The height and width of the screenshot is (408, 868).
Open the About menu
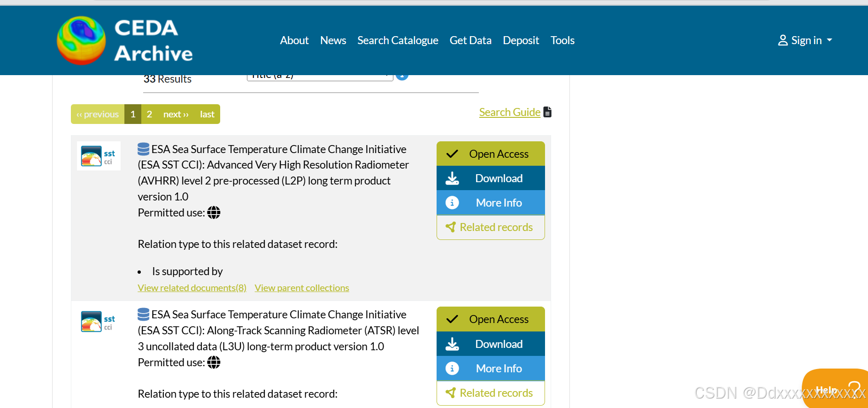pyautogui.click(x=294, y=40)
